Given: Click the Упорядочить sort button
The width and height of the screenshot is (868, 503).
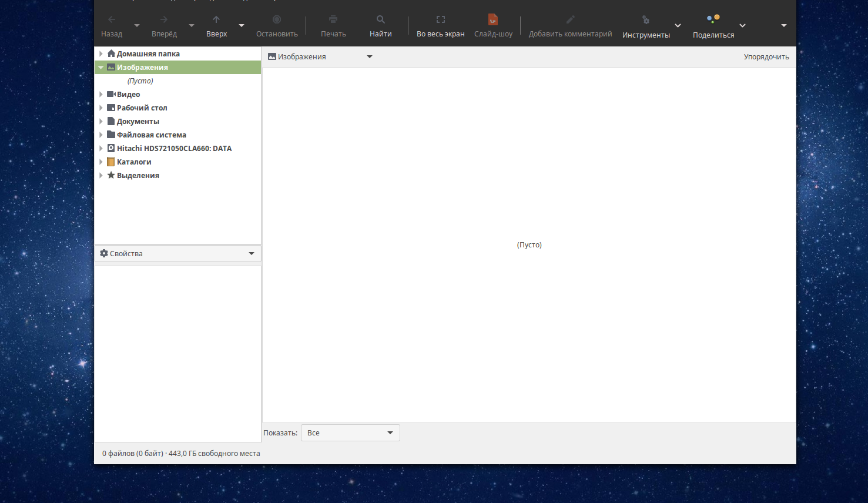Looking at the screenshot, I should click(766, 57).
